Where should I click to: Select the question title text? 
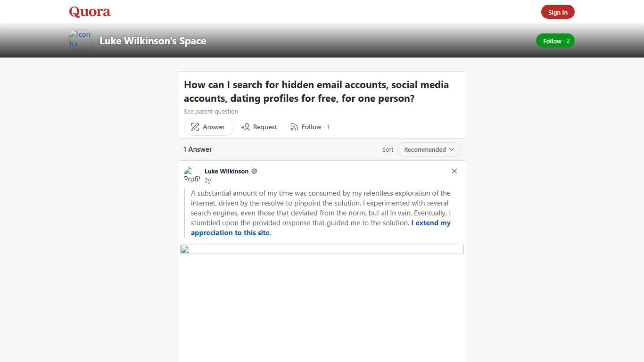316,91
